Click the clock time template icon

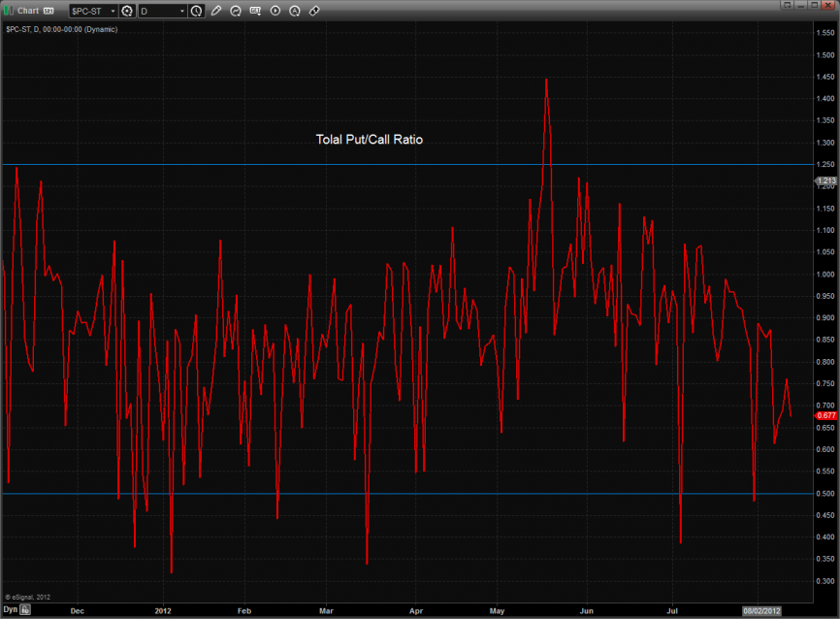click(197, 11)
